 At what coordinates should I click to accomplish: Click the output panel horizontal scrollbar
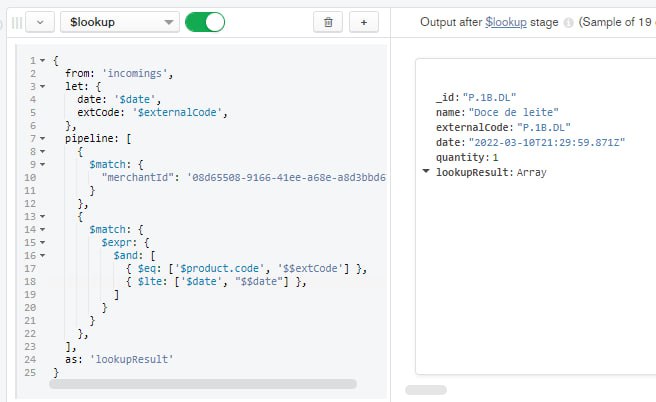tap(426, 390)
